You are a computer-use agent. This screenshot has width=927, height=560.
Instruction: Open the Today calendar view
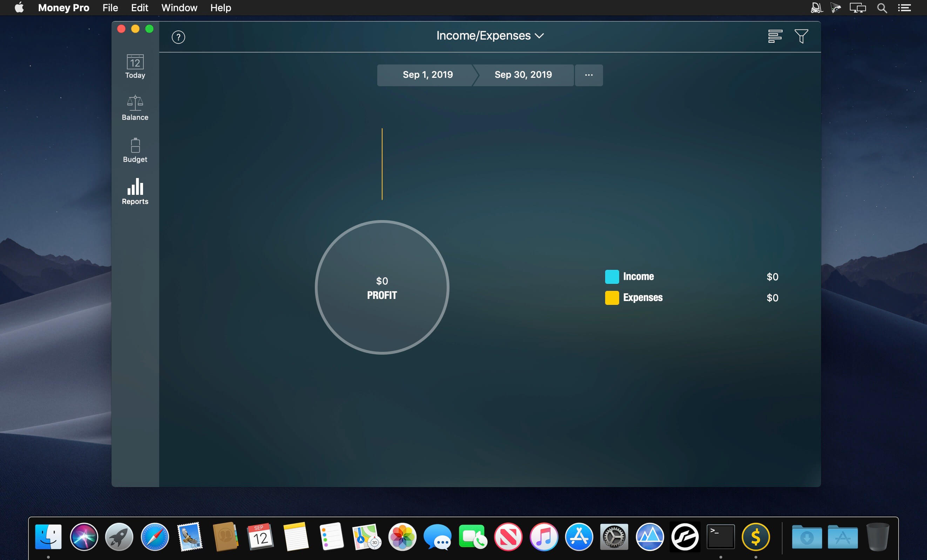pos(135,67)
